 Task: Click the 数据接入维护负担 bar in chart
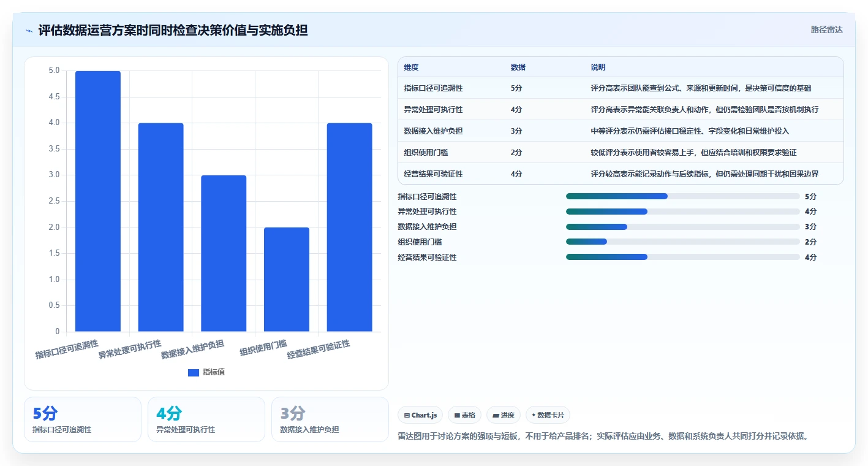click(x=224, y=253)
